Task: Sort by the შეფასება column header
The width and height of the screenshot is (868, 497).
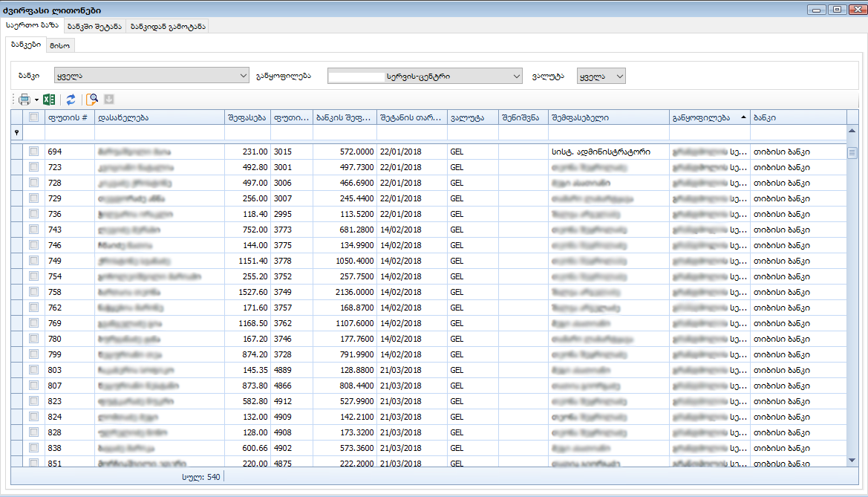Action: click(246, 117)
